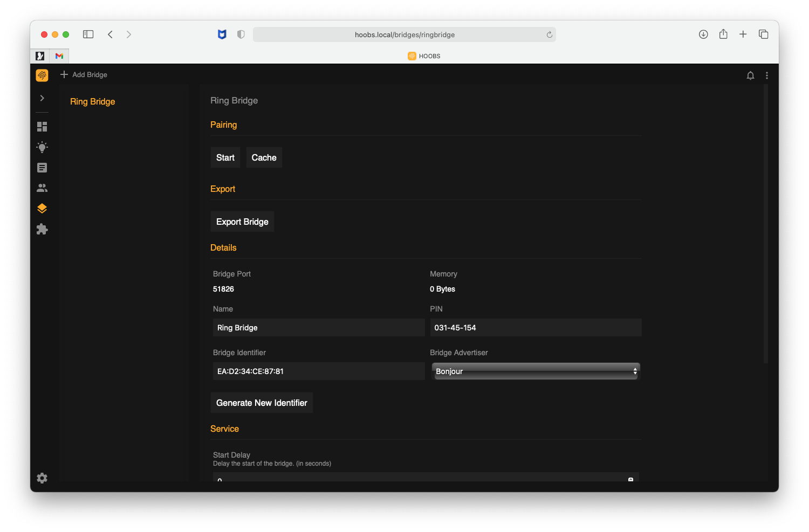
Task: Select the Ring Bridge entry in left panel
Action: pyautogui.click(x=92, y=101)
